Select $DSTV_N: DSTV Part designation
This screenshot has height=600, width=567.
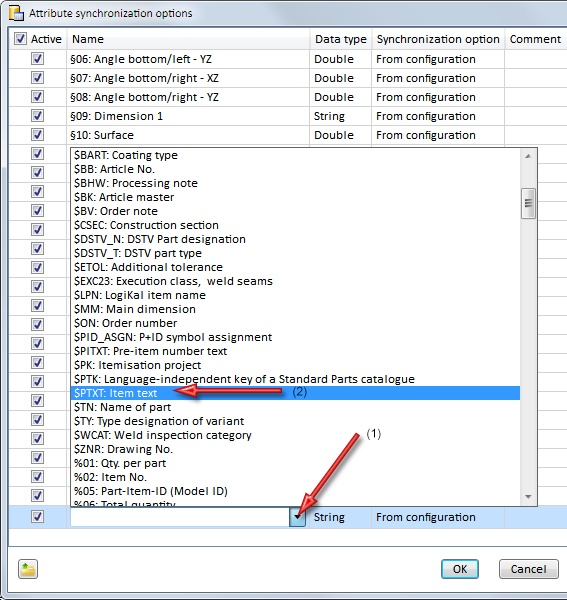tap(295, 239)
